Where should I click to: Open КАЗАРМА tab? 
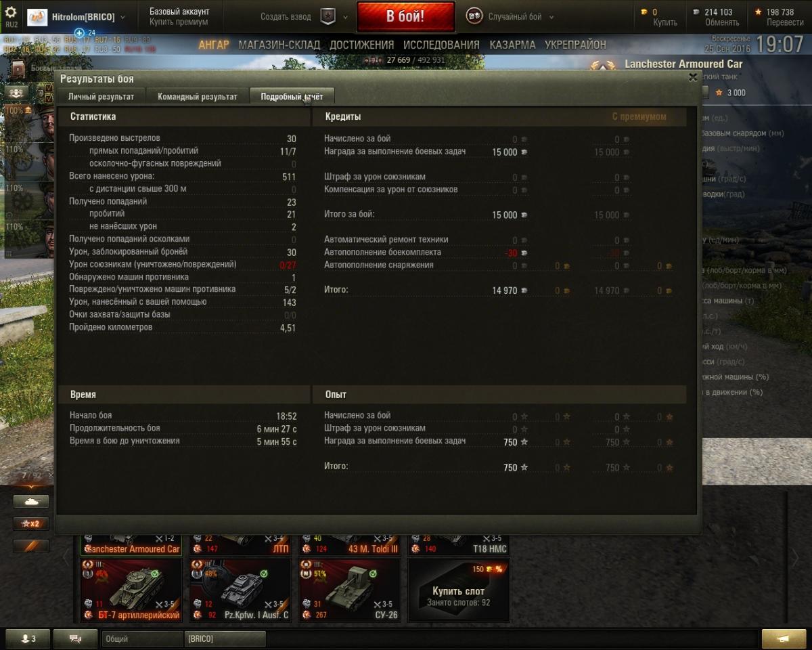coord(512,45)
